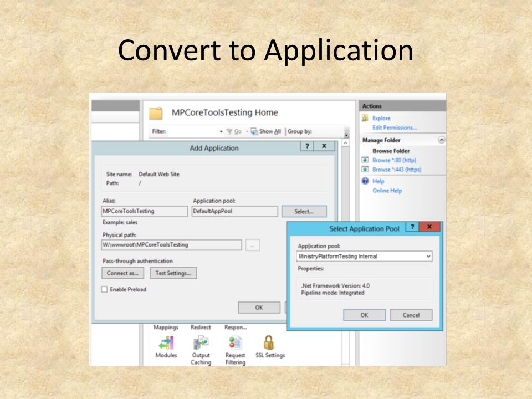The height and width of the screenshot is (399, 532).
Task: Click the Mappings feature label
Action: 166,327
